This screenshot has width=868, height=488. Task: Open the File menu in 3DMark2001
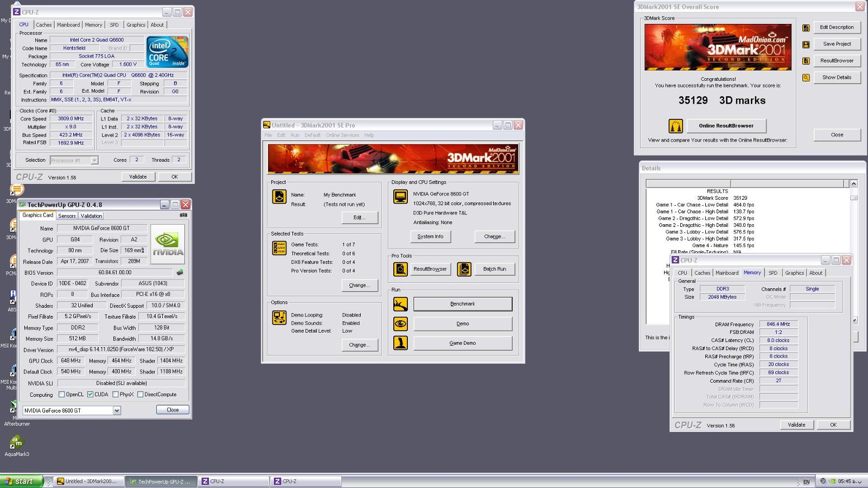point(268,135)
